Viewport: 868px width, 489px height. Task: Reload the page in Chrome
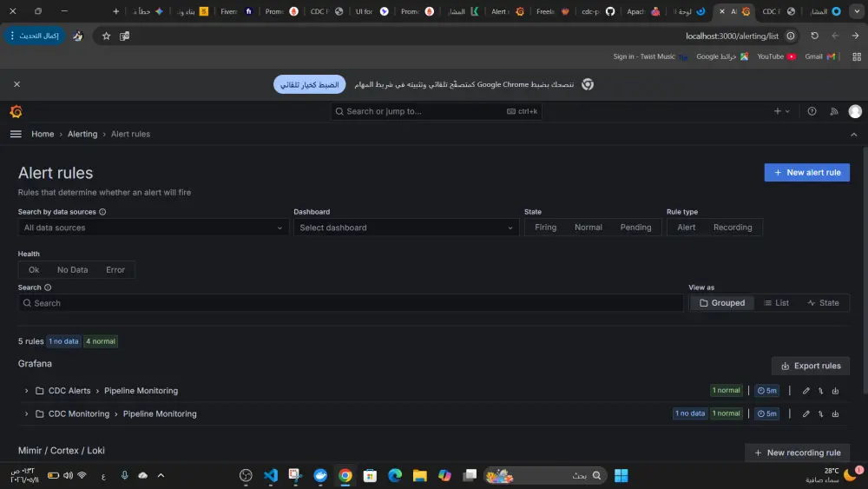tap(814, 36)
